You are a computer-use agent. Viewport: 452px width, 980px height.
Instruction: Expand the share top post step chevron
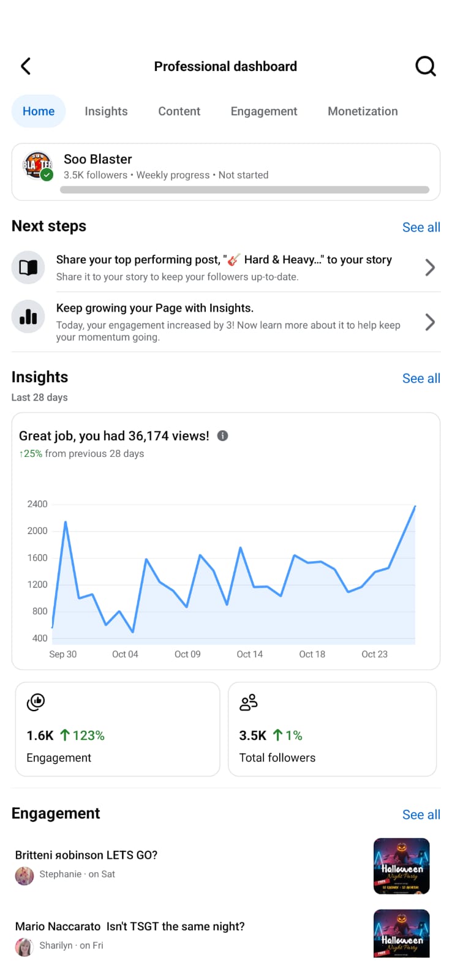(430, 268)
